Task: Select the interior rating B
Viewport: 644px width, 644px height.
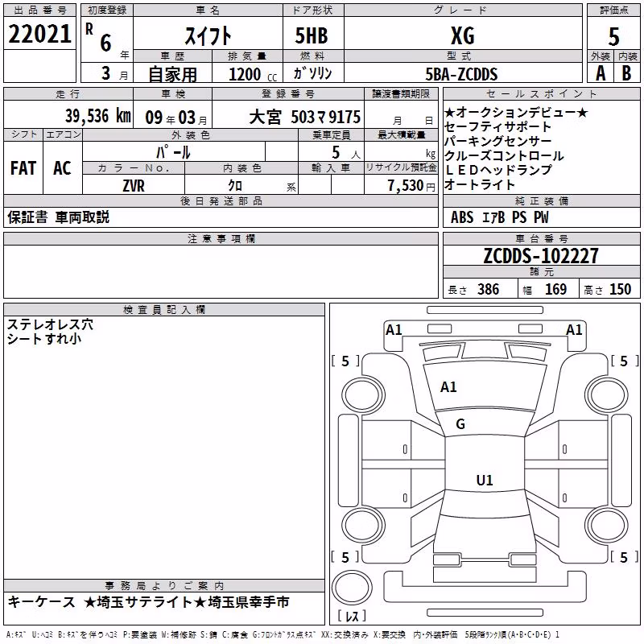Action: coord(626,73)
